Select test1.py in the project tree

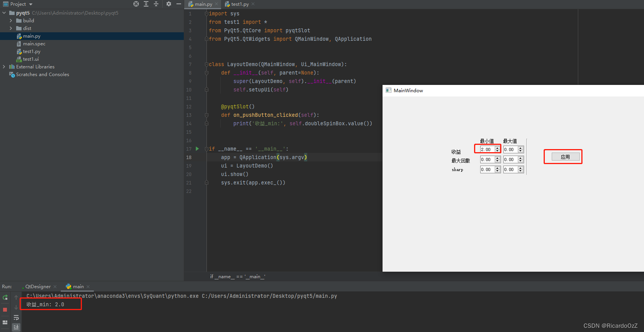point(92,51)
